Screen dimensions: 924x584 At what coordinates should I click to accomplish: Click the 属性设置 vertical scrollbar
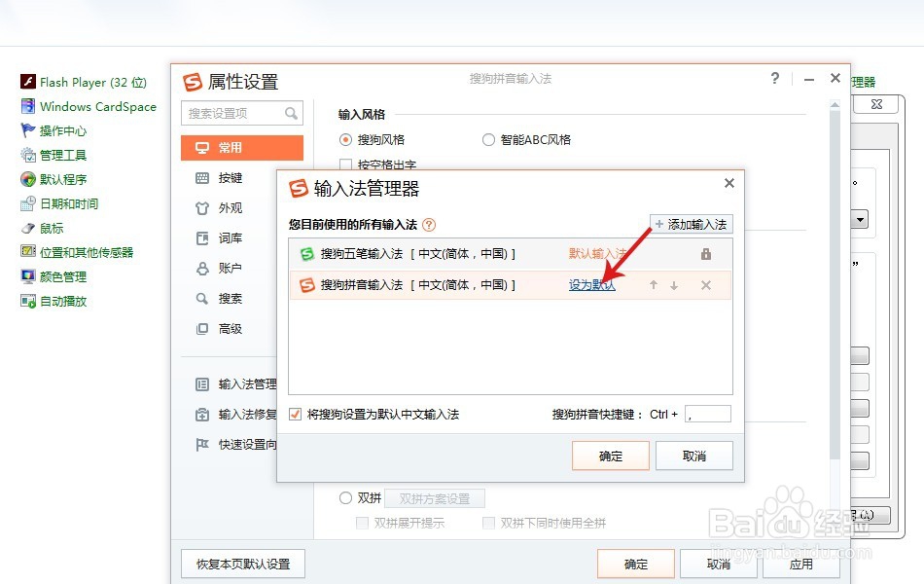tap(835, 284)
